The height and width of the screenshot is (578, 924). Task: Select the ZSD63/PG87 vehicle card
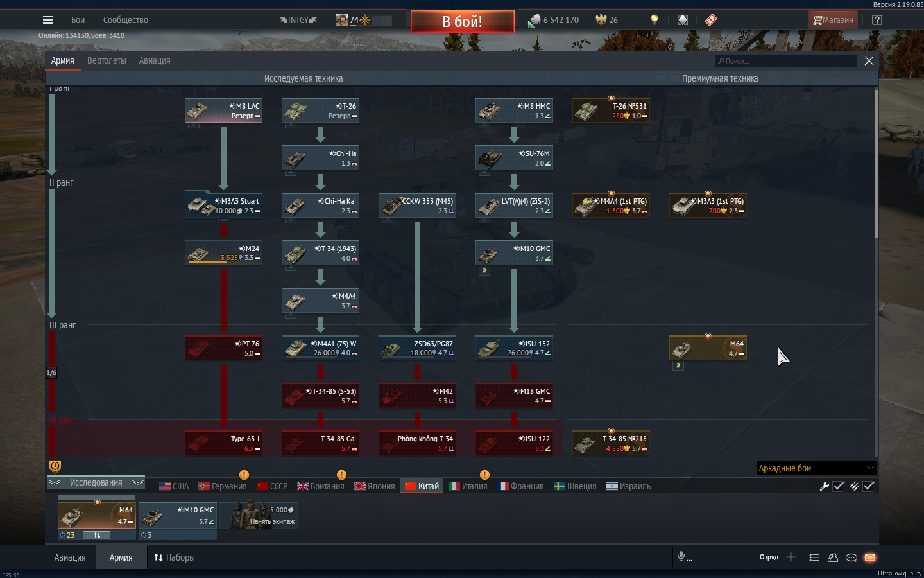417,348
